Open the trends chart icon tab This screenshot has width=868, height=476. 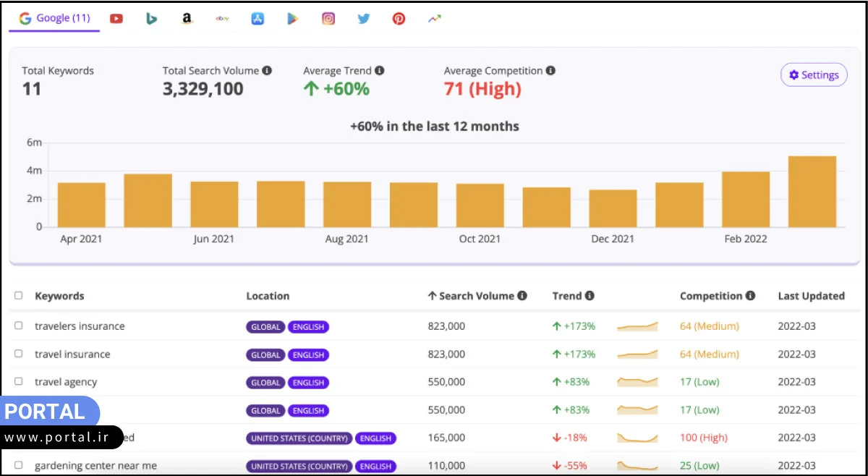434,19
